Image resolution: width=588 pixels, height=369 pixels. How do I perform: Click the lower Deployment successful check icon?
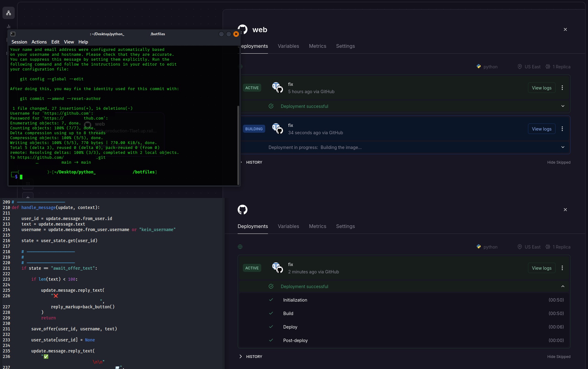(271, 286)
